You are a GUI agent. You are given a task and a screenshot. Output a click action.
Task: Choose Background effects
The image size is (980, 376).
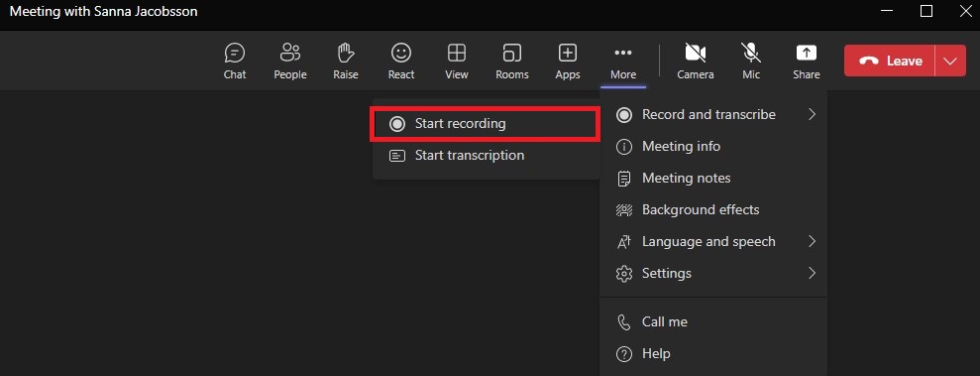[713, 209]
